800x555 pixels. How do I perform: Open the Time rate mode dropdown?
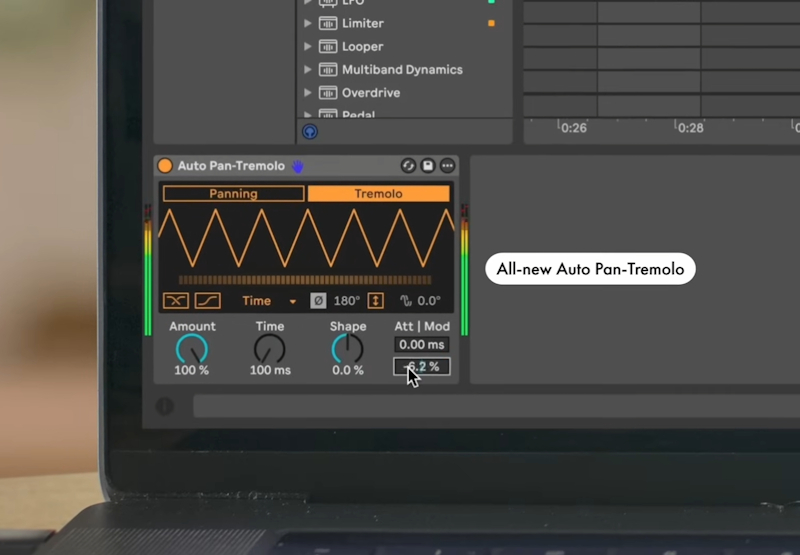pyautogui.click(x=269, y=301)
